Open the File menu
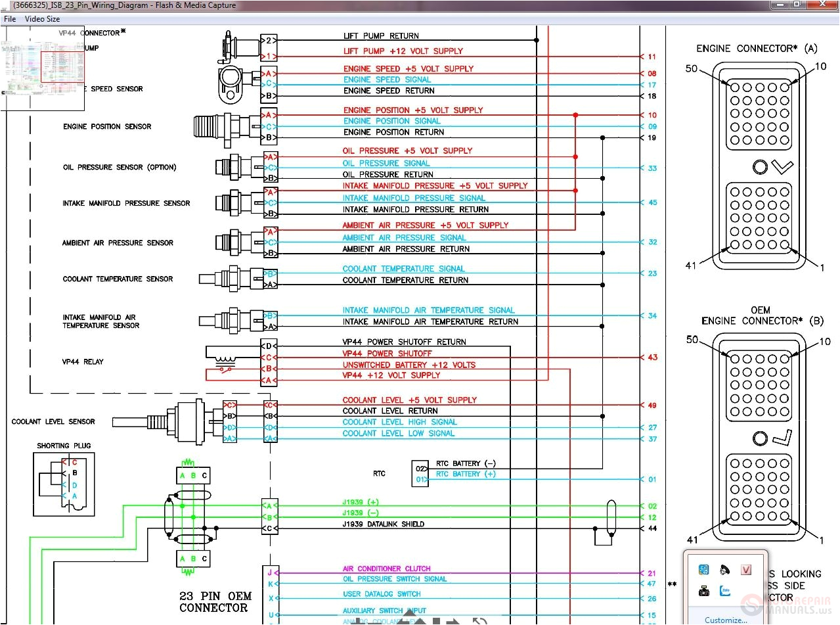 point(9,18)
